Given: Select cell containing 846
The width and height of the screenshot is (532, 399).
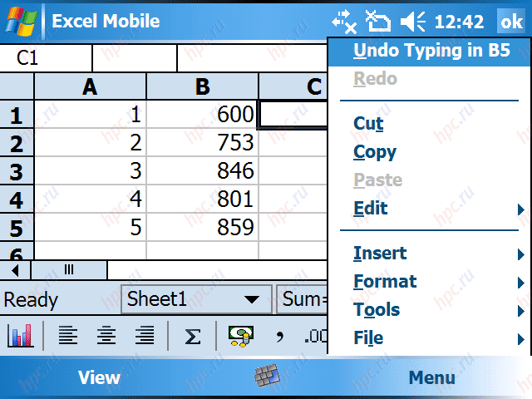Looking at the screenshot, I should 203,170.
